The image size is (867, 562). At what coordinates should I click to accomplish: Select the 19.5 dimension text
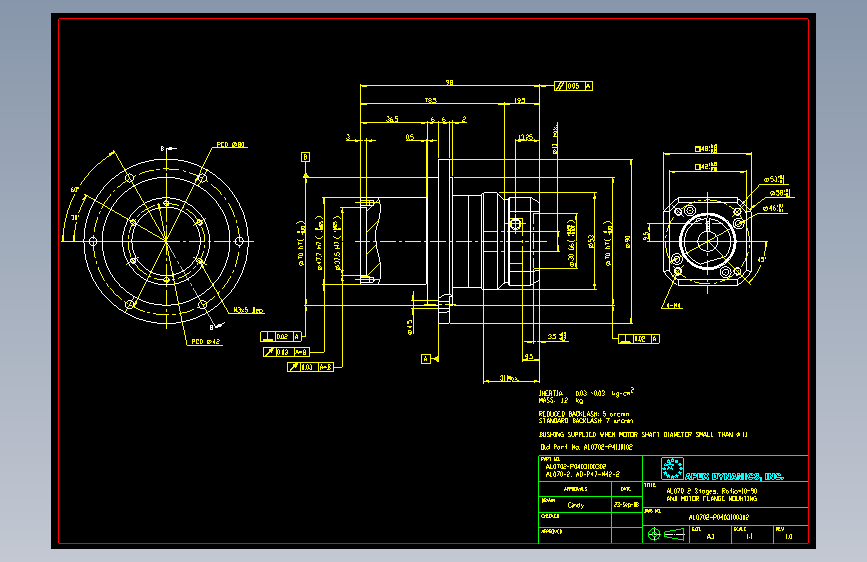point(520,101)
